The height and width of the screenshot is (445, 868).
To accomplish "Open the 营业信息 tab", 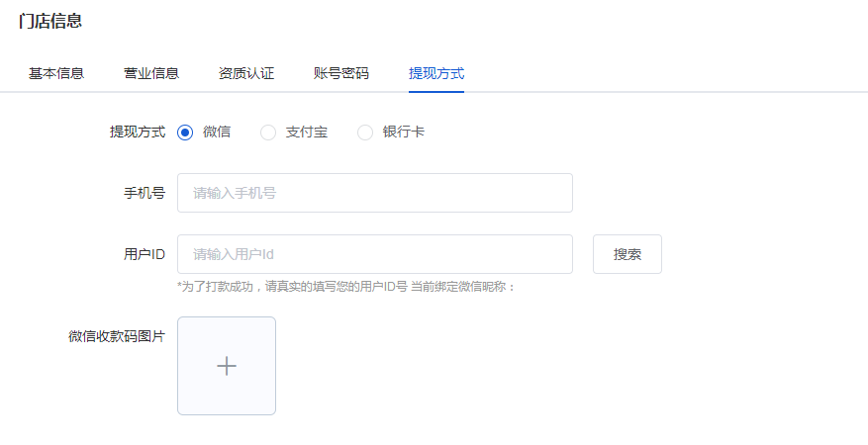I will 151,73.
